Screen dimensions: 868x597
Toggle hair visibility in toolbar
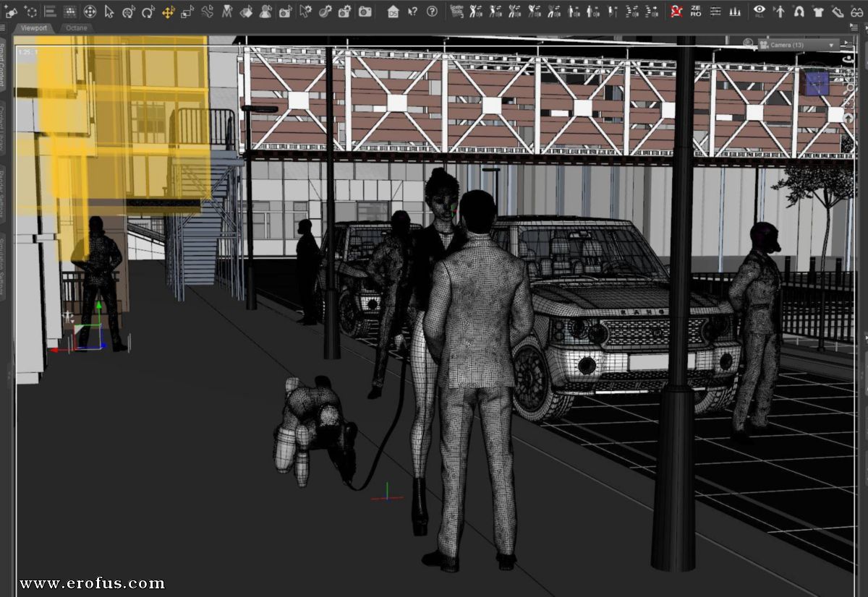coord(799,11)
